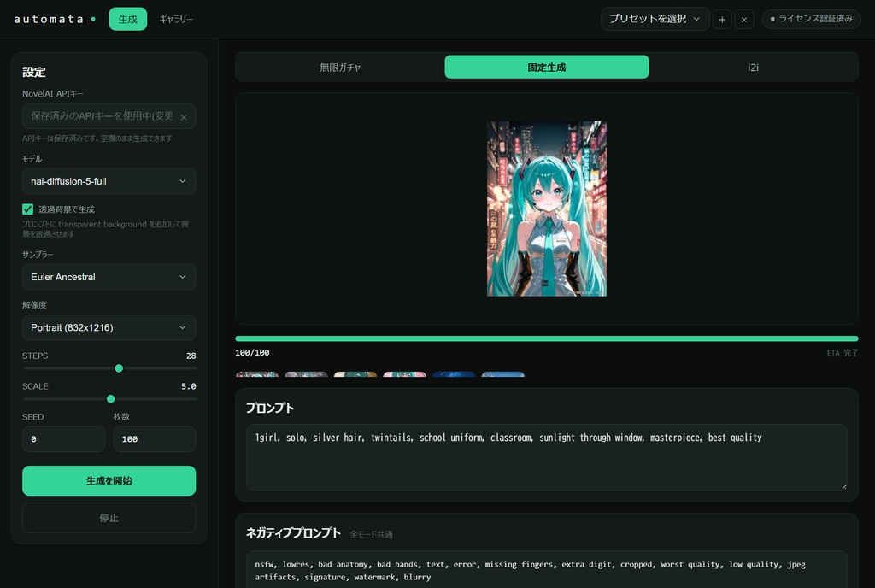
Task: Click the prompt textarea resize handle
Action: coord(843,486)
